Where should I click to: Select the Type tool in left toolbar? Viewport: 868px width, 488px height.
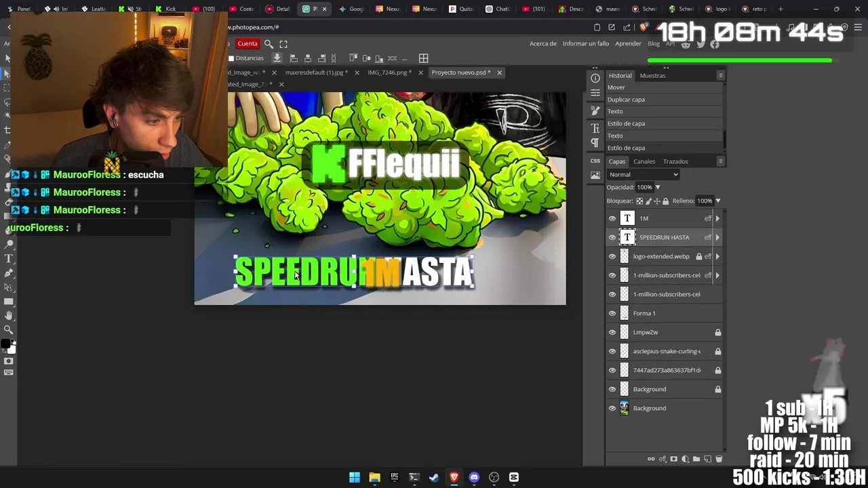coord(8,259)
